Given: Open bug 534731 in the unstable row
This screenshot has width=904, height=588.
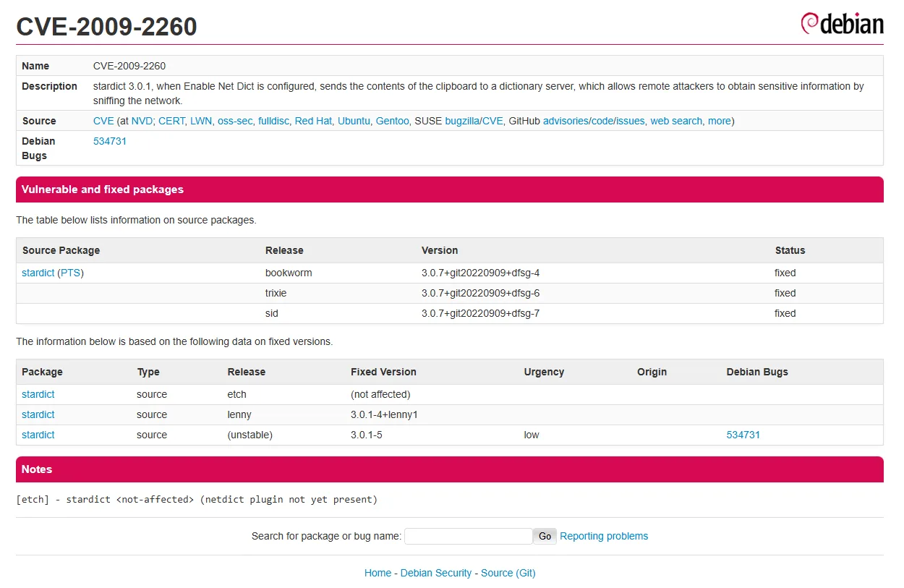Looking at the screenshot, I should (743, 435).
